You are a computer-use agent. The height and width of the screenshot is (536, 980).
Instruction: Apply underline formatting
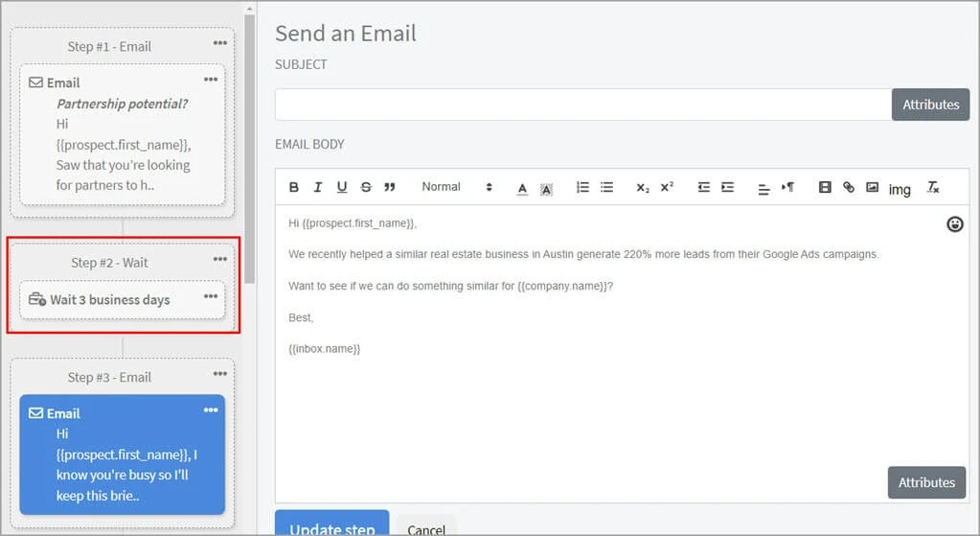tap(342, 187)
